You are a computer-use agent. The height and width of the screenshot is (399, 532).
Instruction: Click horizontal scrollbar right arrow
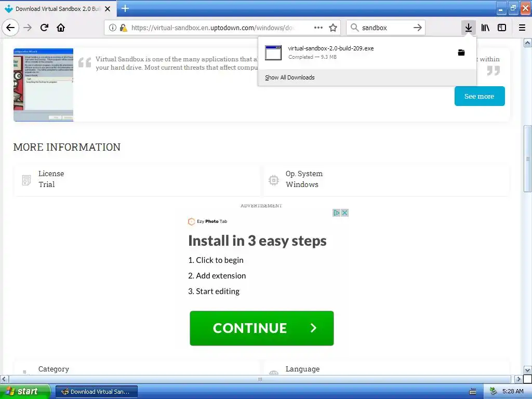(518, 379)
